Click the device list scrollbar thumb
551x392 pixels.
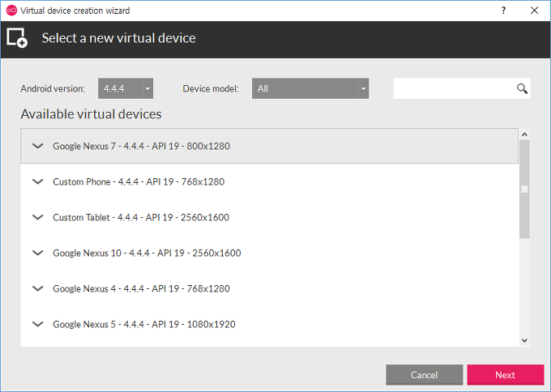click(524, 190)
